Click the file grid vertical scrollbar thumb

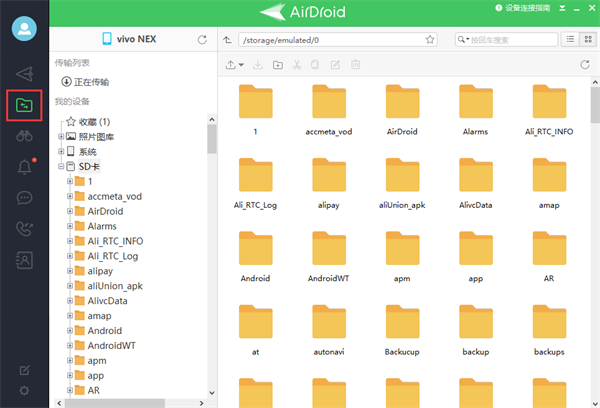coord(595,105)
